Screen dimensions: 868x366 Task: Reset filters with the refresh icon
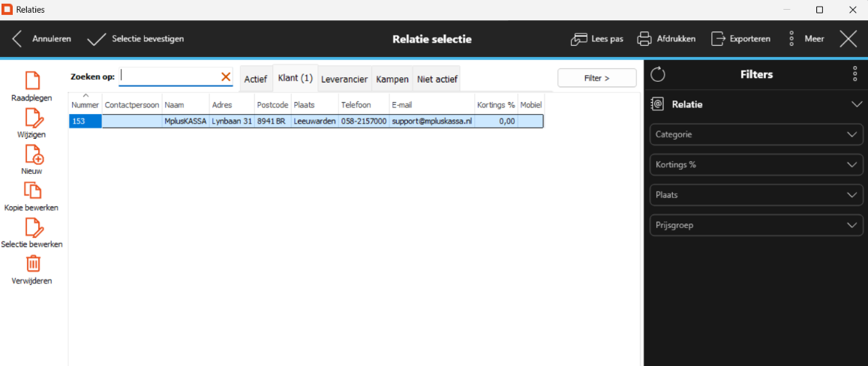click(658, 74)
